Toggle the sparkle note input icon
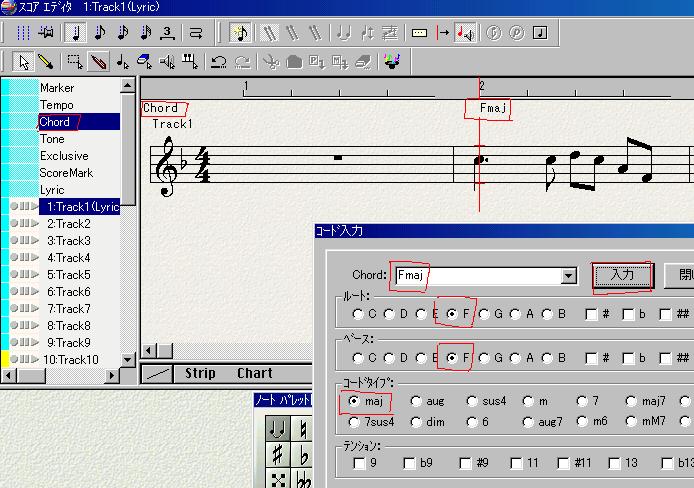 240,33
